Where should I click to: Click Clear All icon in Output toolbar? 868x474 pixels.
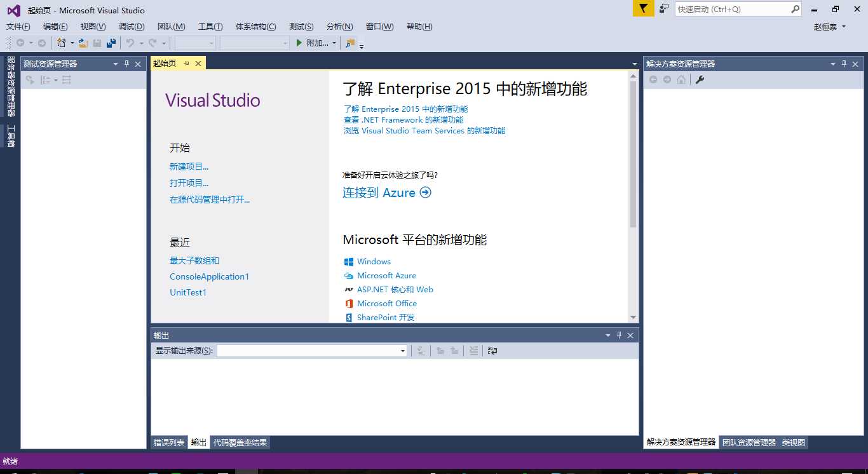[x=473, y=351]
